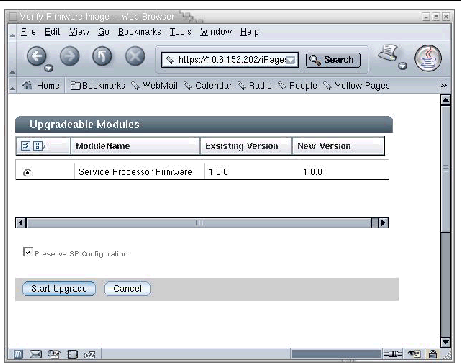Select the Service Processor Firmware radio button
This screenshot has width=461, height=364.
(x=27, y=172)
